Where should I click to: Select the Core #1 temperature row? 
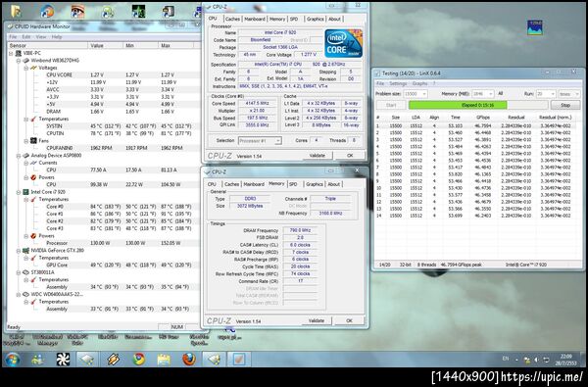coord(103,214)
